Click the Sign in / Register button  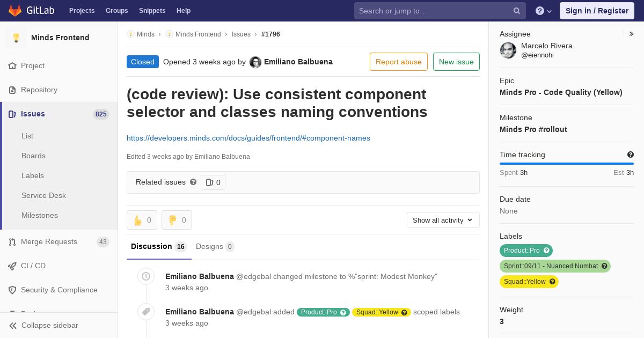[x=597, y=11]
